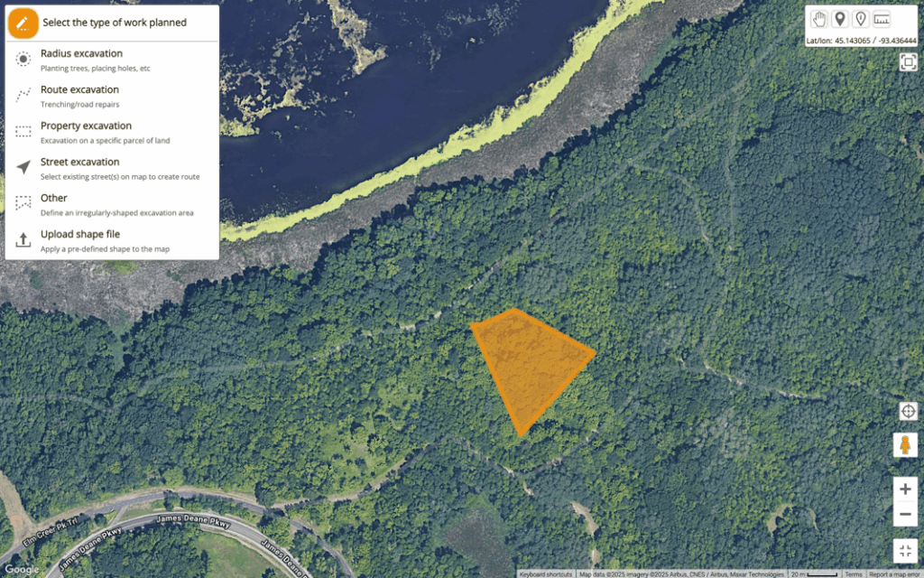Choose Route excavation work type

[112, 96]
